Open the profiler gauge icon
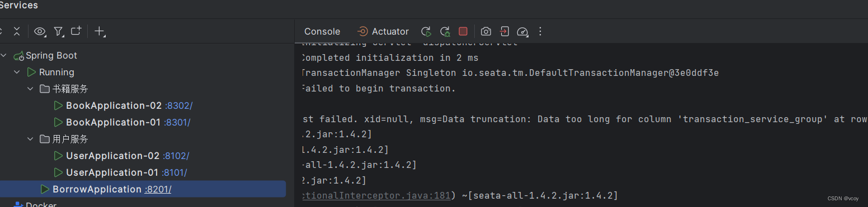868x207 pixels. [522, 31]
